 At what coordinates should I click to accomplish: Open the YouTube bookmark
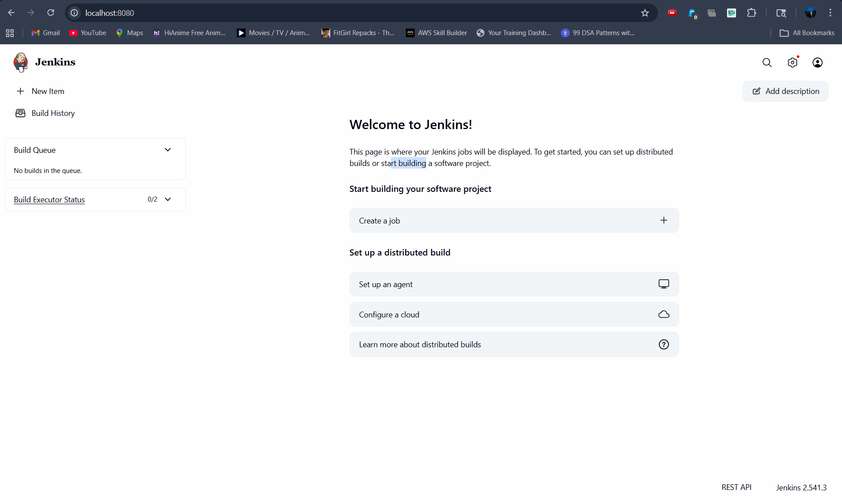click(88, 33)
